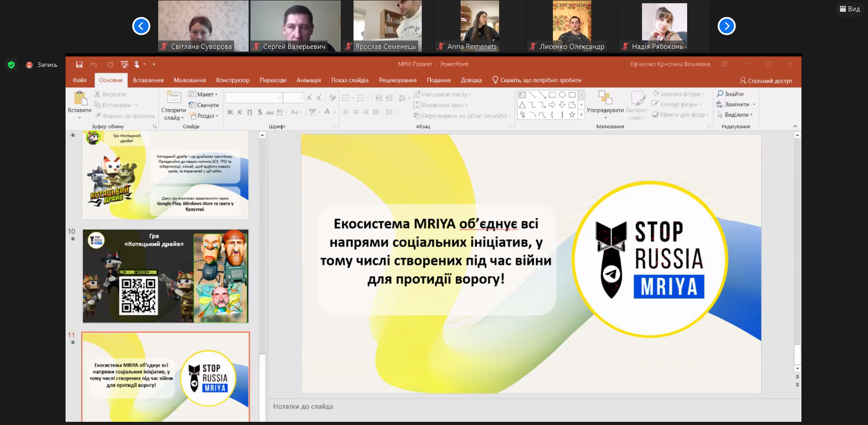Open the Анімація ribbon tab
This screenshot has width=868, height=425.
pos(308,80)
